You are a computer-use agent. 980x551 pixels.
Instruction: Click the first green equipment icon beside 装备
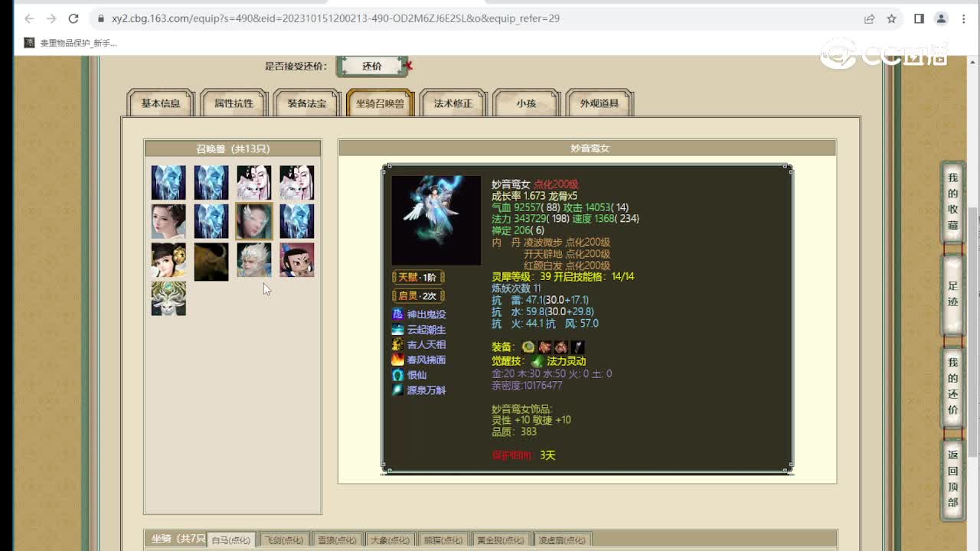pos(528,347)
